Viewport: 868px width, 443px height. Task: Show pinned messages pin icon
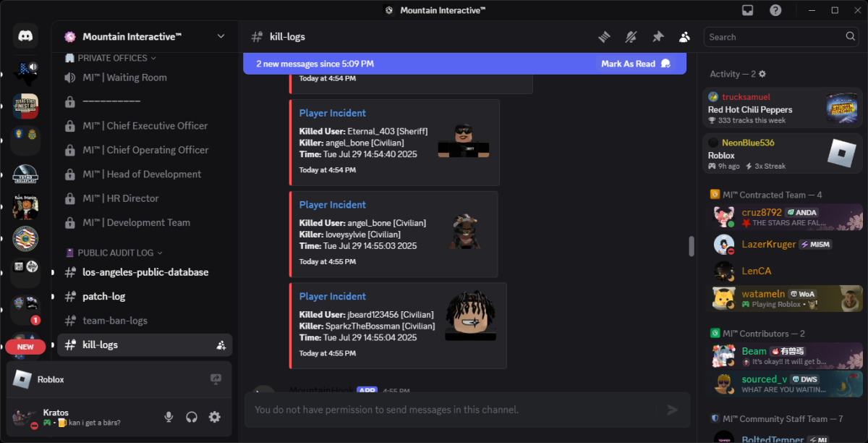point(658,37)
